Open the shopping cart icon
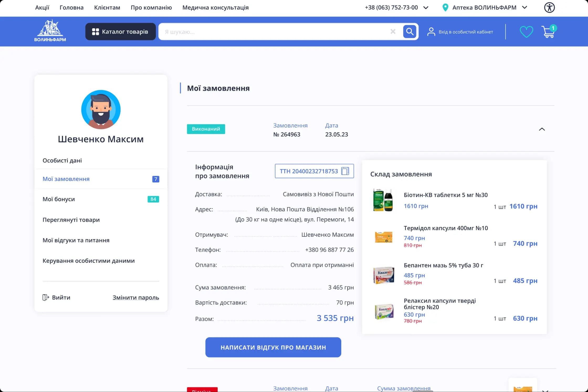The height and width of the screenshot is (392, 588). [549, 32]
